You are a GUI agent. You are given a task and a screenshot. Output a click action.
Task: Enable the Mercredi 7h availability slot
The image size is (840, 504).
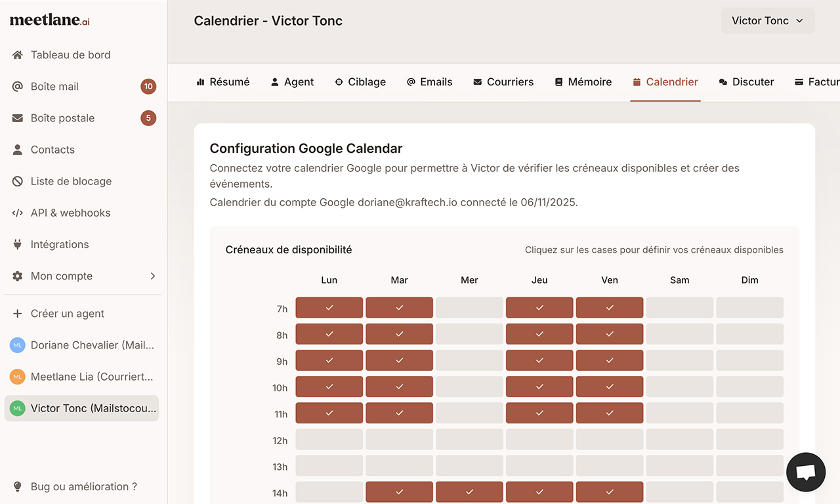click(x=469, y=307)
